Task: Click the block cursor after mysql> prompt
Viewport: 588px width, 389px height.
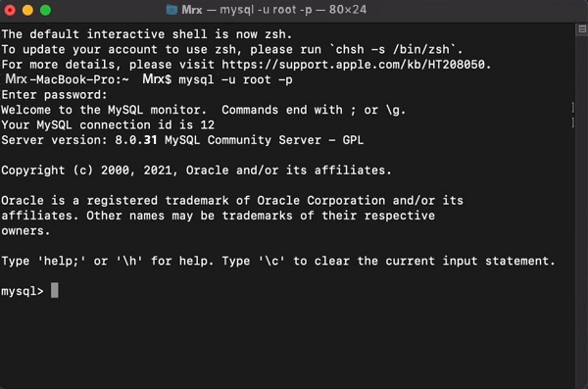Action: coord(54,290)
